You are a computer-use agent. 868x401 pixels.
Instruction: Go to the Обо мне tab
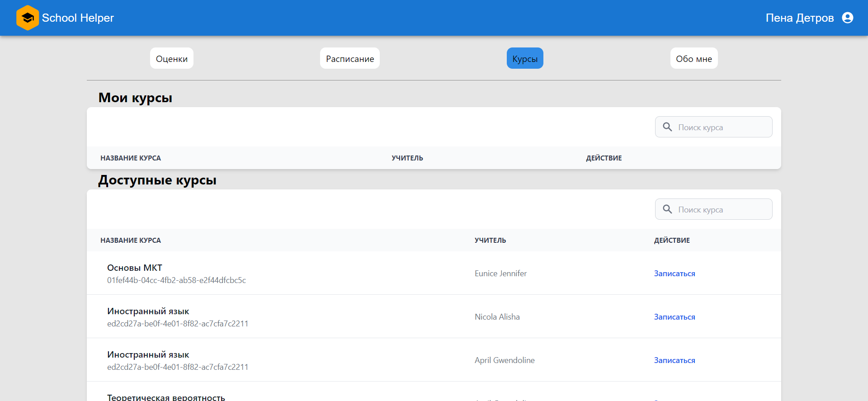point(694,58)
